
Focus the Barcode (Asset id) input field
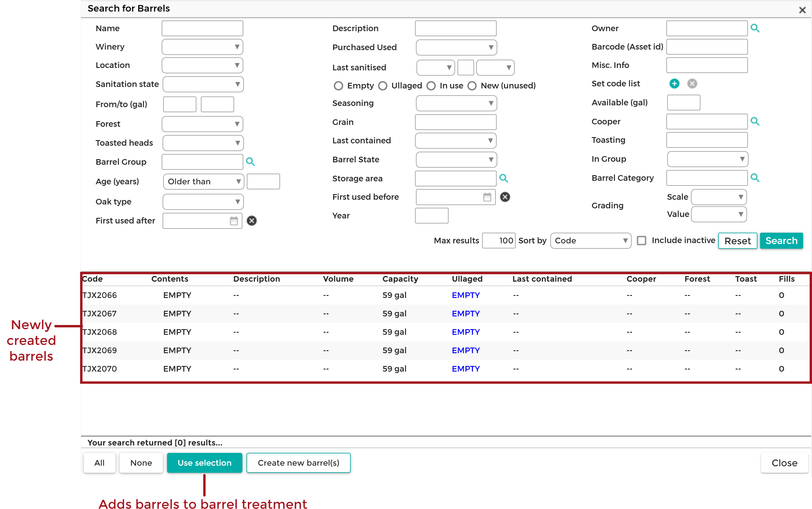click(x=707, y=47)
